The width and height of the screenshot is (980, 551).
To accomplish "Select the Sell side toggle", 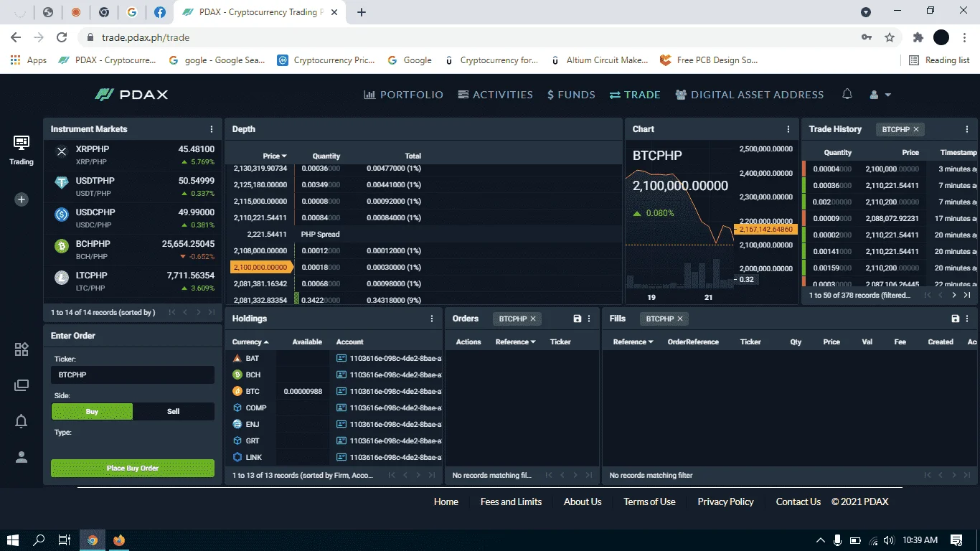I will pyautogui.click(x=174, y=411).
